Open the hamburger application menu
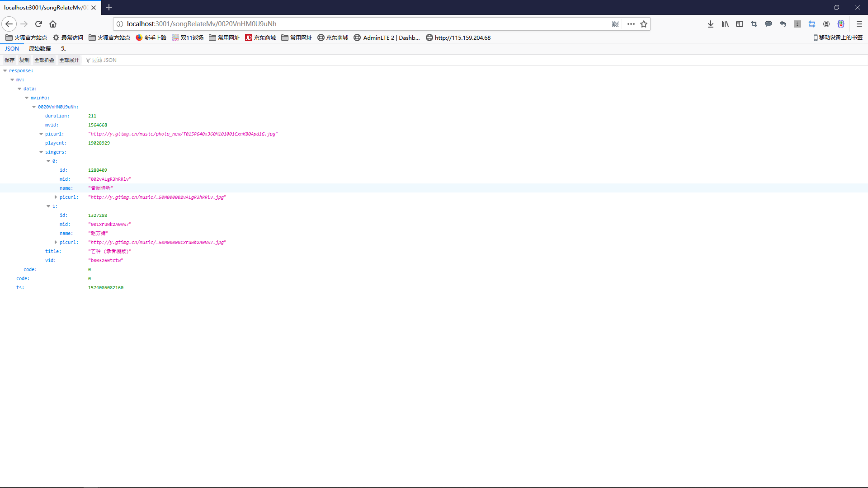 point(859,24)
